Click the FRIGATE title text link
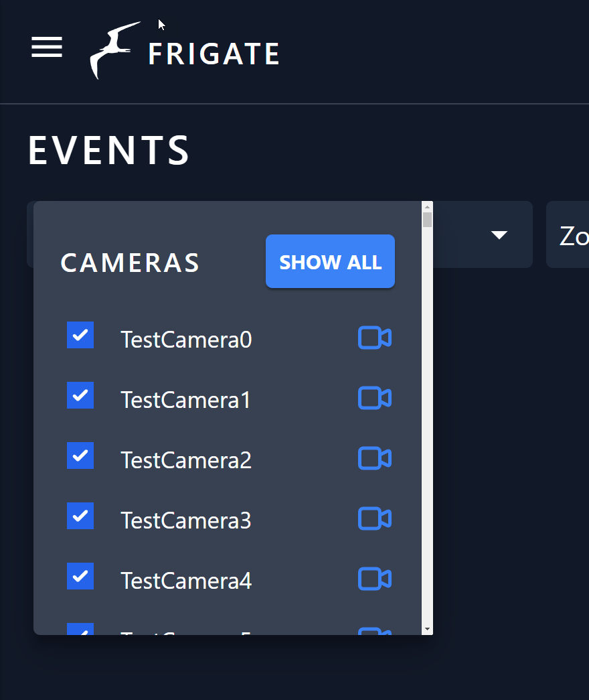 (x=214, y=54)
